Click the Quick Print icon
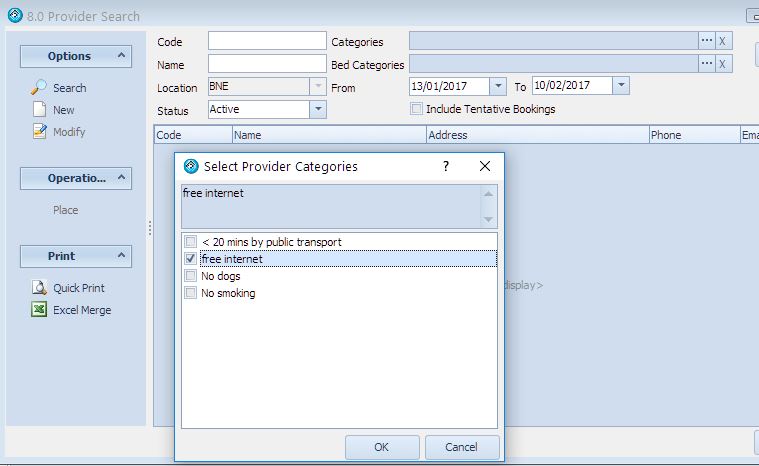 pyautogui.click(x=39, y=288)
